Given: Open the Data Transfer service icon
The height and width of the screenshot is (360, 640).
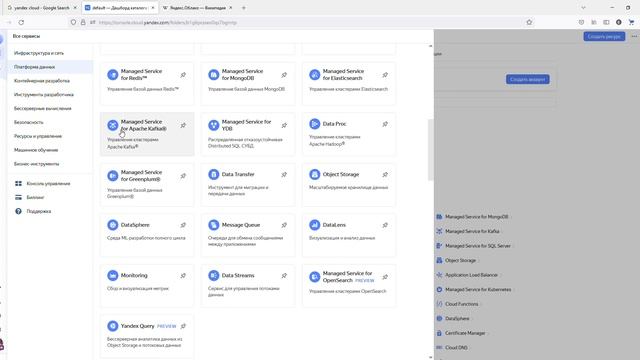Looking at the screenshot, I should (x=213, y=174).
